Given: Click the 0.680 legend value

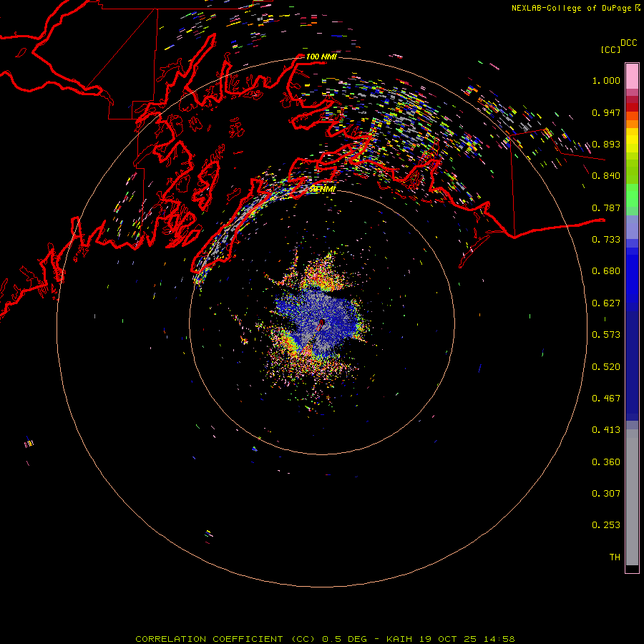Looking at the screenshot, I should point(606,271).
